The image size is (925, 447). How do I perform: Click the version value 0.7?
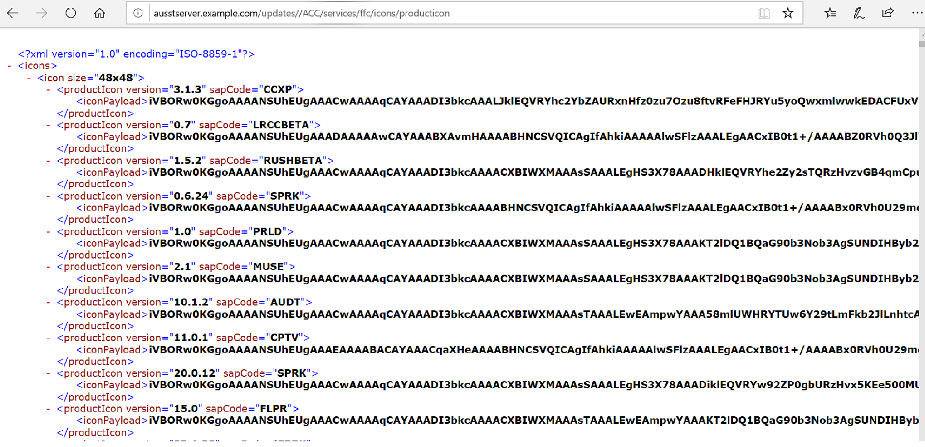180,125
